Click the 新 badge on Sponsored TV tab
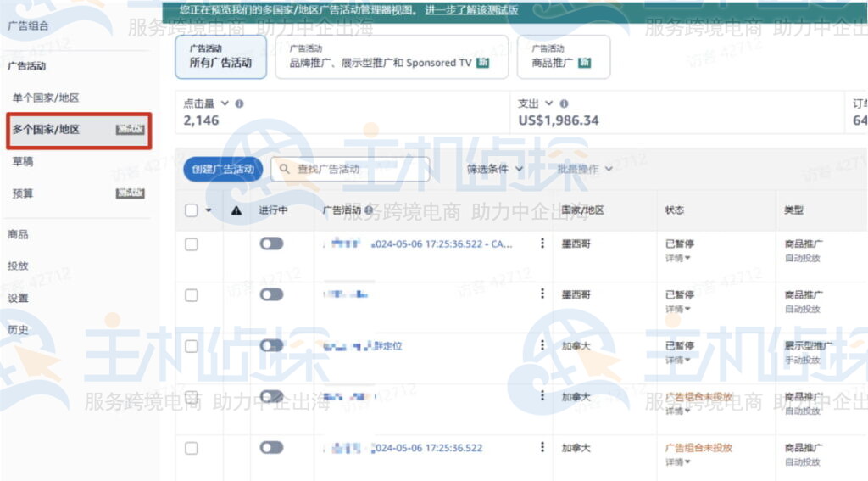Image resolution: width=868 pixels, height=481 pixels. point(482,63)
